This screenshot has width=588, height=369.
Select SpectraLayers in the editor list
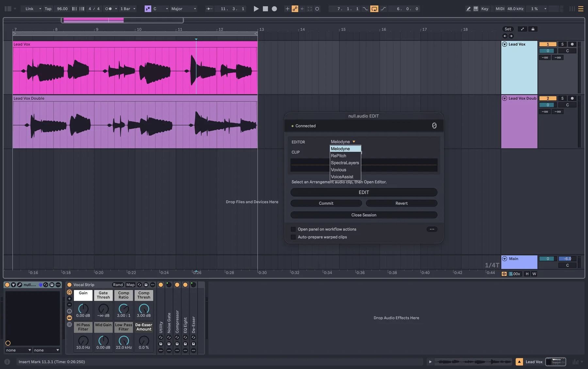pos(345,163)
